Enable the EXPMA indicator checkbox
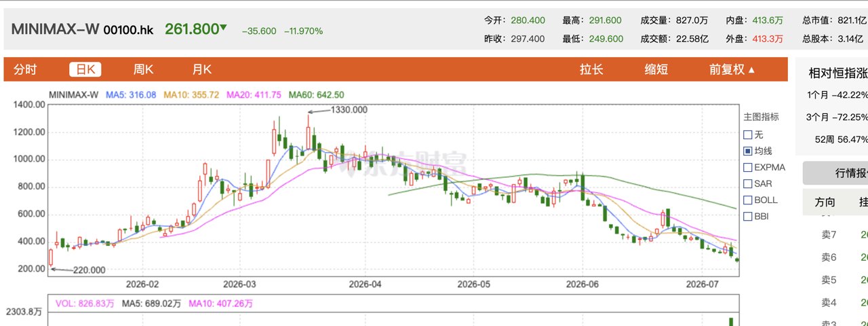Screen dimensions: 868x326 [748, 167]
